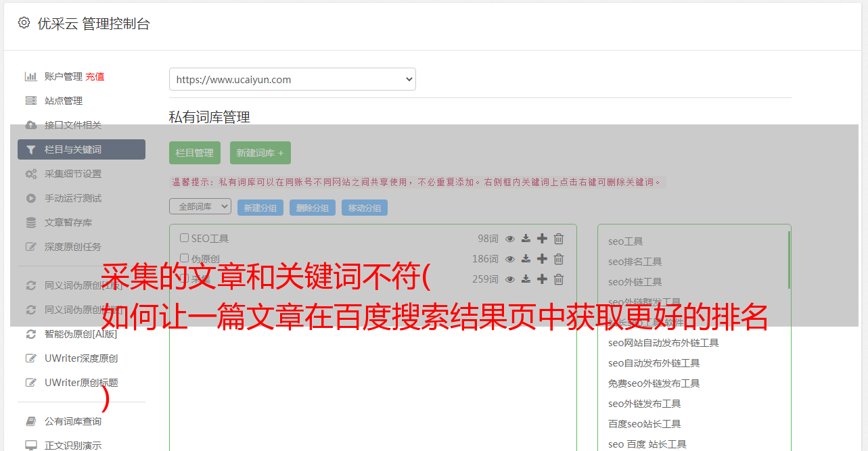Click the 259词 count
Screen dimensions: 868x451
(x=485, y=279)
